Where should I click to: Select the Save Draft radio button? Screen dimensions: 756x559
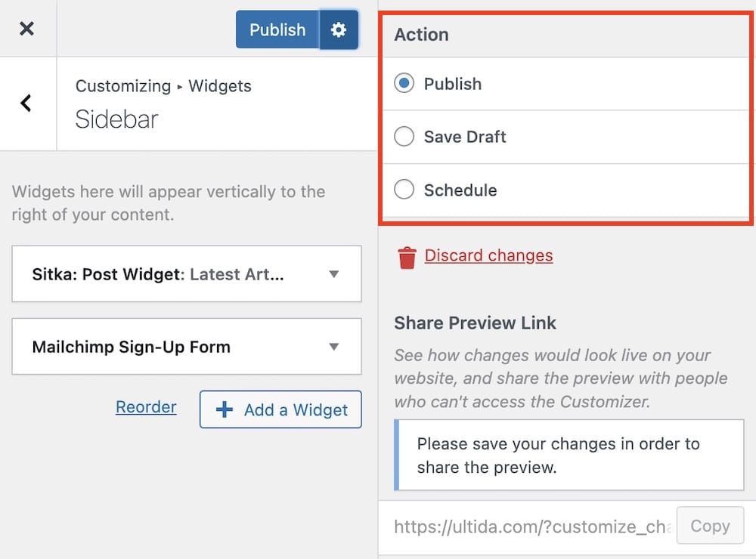coord(404,137)
